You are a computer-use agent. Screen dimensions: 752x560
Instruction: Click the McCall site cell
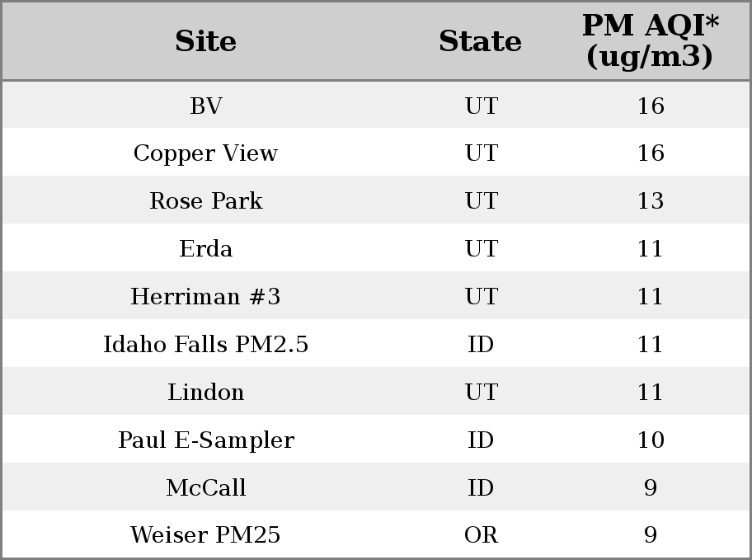click(206, 487)
